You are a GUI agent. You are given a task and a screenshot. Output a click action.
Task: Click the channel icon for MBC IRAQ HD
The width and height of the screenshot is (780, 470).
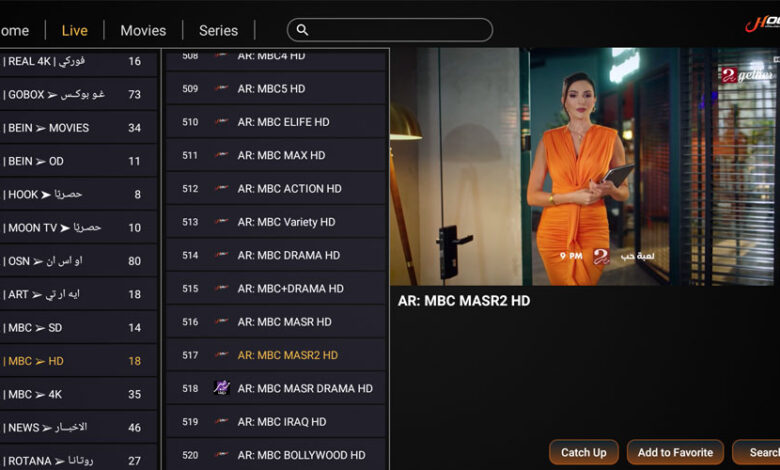[x=221, y=422]
